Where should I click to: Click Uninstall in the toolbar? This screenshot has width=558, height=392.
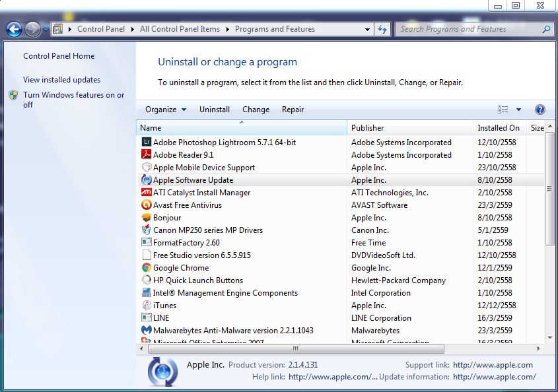click(214, 110)
